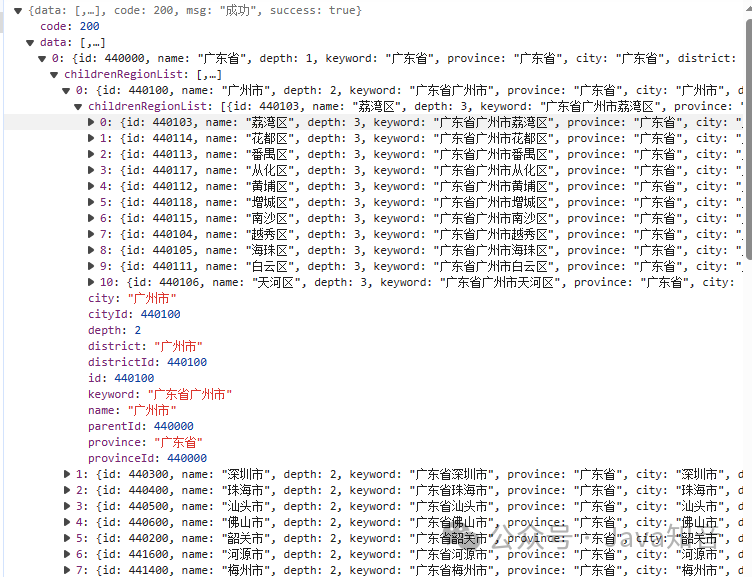Expand the 从化区 id 440117 entry
The image size is (752, 577).
[91, 170]
